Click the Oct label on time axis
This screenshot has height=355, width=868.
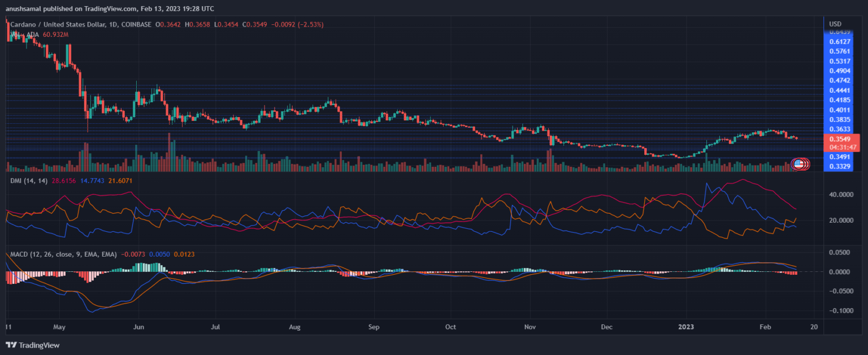[x=450, y=327]
